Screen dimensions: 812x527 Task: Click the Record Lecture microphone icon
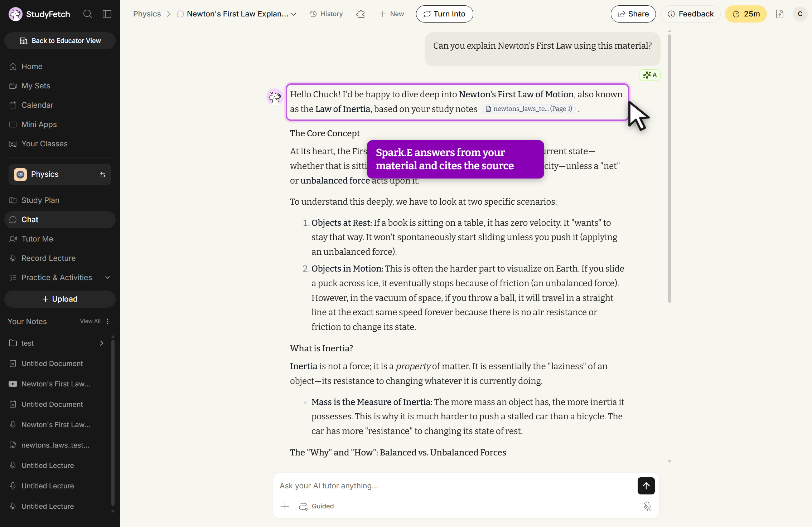tap(13, 258)
